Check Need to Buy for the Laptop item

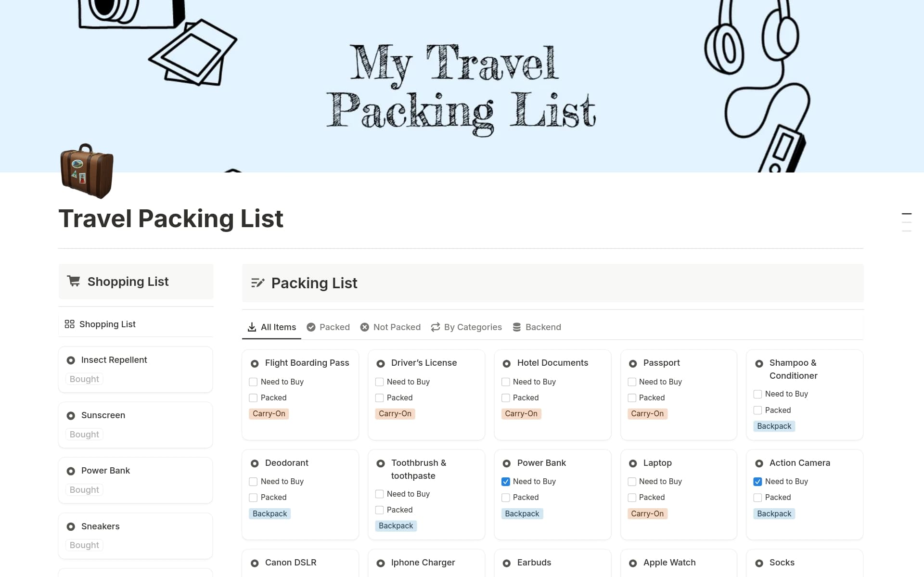632,481
